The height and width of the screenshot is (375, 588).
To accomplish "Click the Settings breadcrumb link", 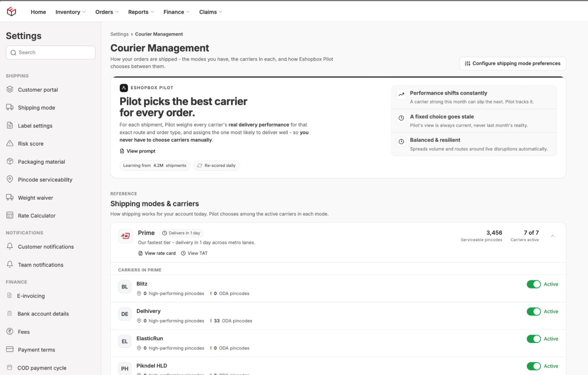I will coord(119,34).
